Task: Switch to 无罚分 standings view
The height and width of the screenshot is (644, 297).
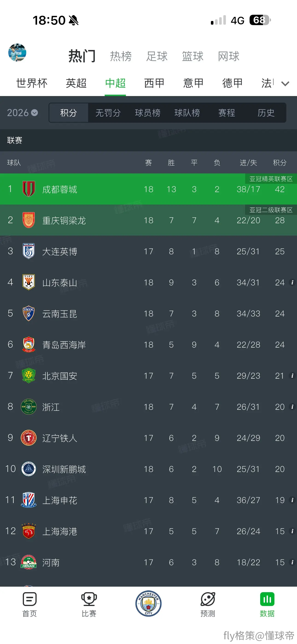Action: coord(108,113)
